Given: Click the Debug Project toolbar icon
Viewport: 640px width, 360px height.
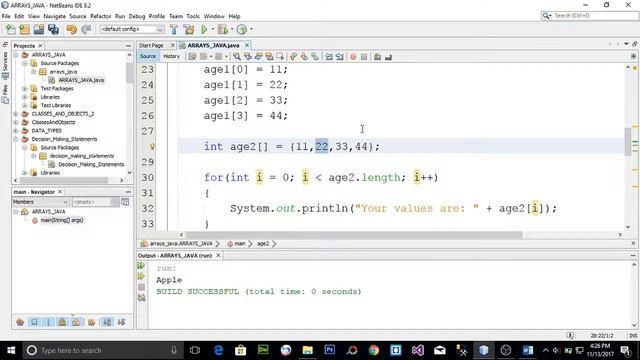Looking at the screenshot, I should click(222, 29).
